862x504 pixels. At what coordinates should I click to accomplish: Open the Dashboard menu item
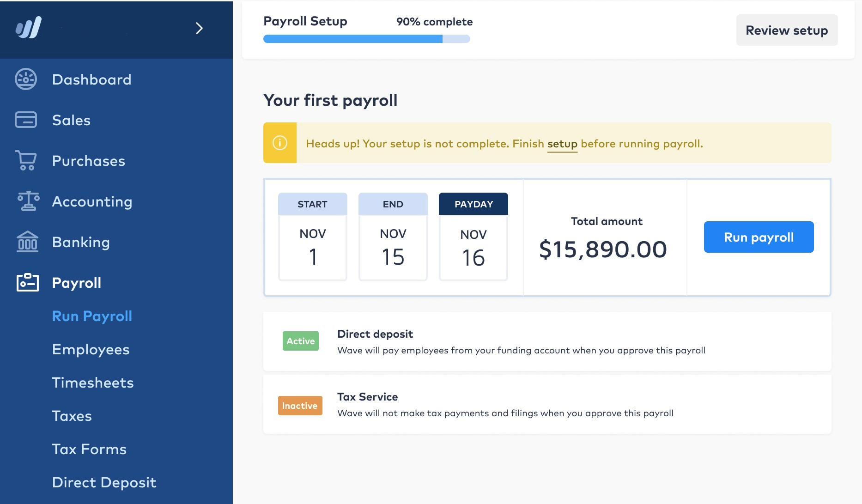92,79
